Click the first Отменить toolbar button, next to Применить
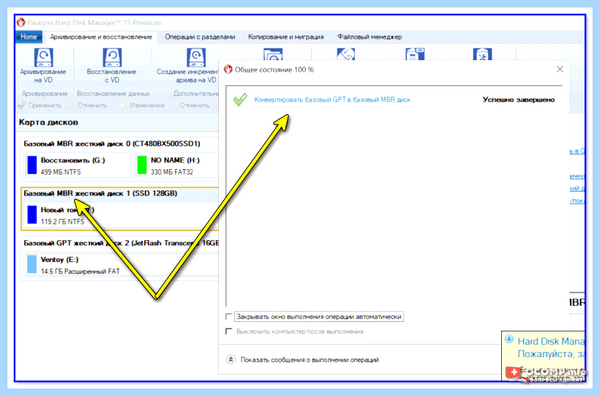The width and height of the screenshot is (600, 396). [87, 105]
